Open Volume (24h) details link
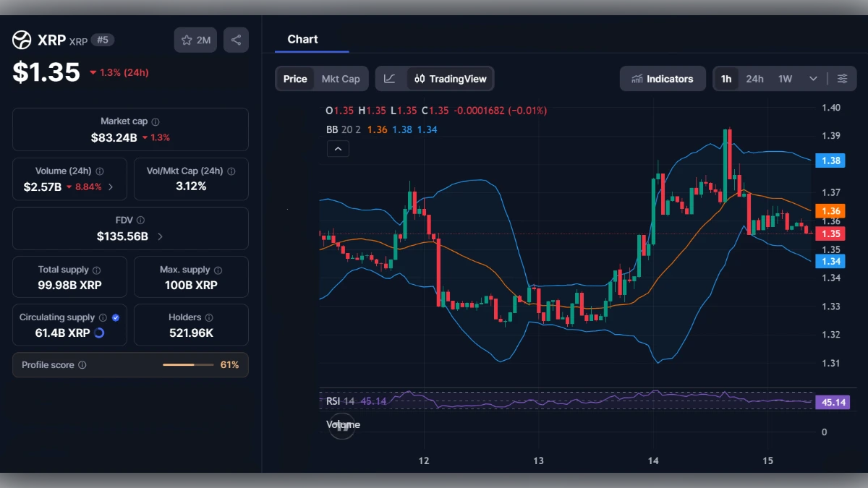The width and height of the screenshot is (868, 488). (x=111, y=187)
